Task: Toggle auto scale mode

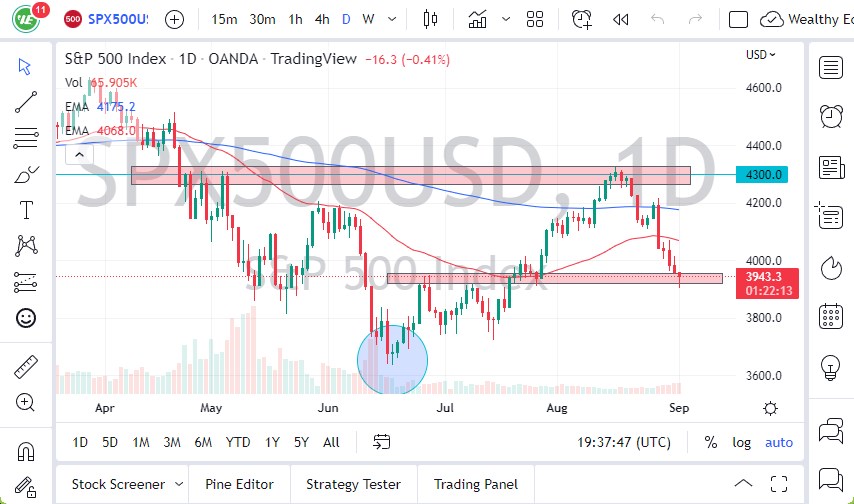Action: click(779, 442)
